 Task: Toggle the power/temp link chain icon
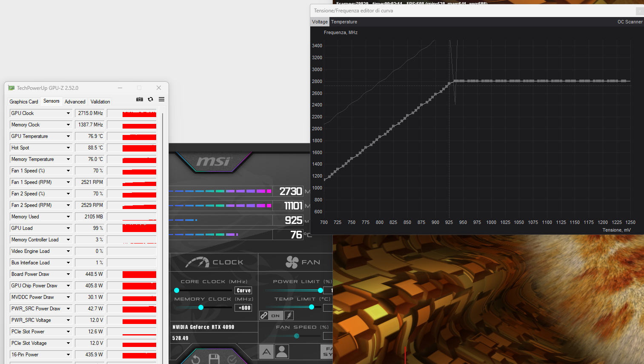pos(264,315)
